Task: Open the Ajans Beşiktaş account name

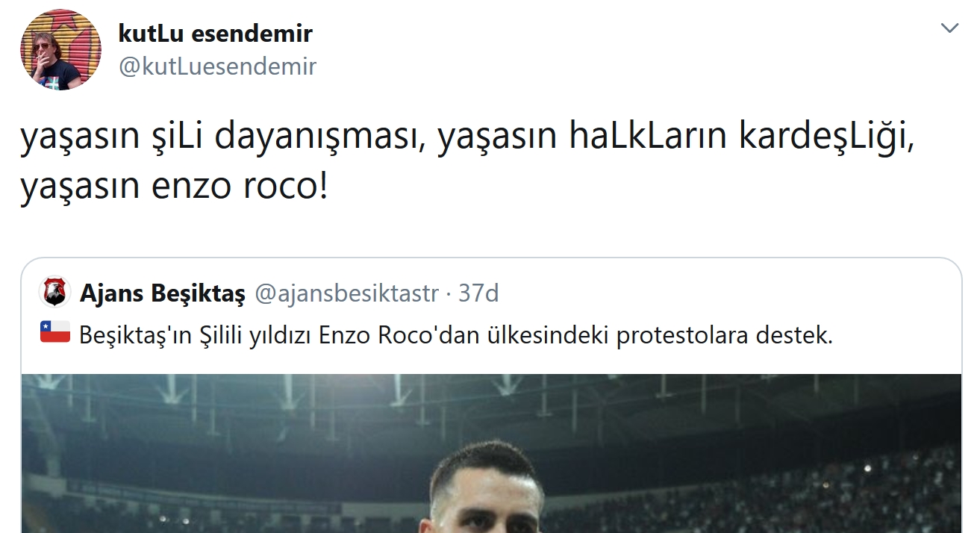Action: (162, 294)
